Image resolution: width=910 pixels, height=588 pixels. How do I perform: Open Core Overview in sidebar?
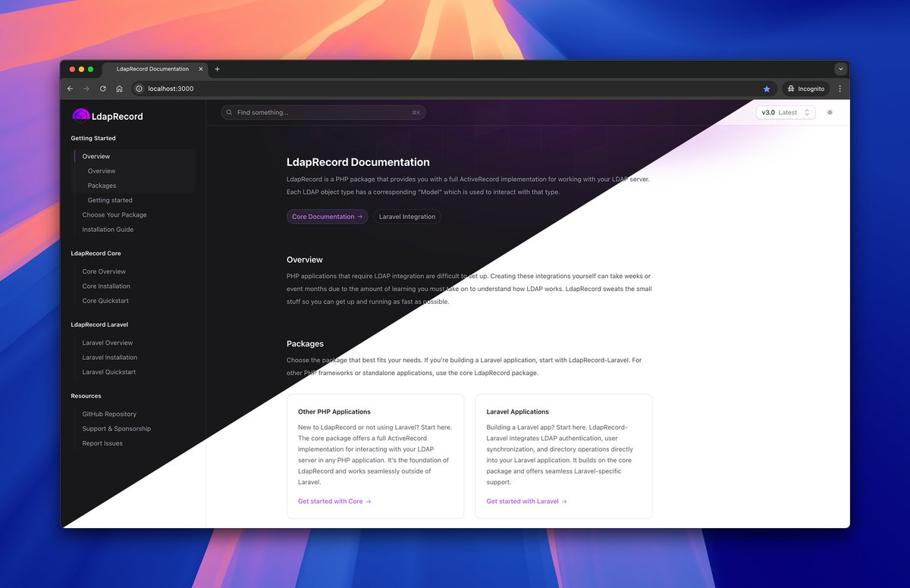[104, 271]
